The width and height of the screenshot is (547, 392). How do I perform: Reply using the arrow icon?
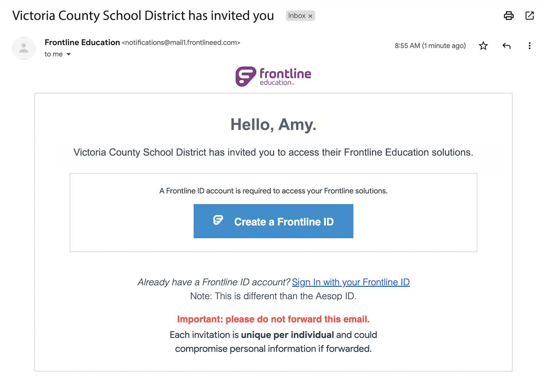click(507, 46)
